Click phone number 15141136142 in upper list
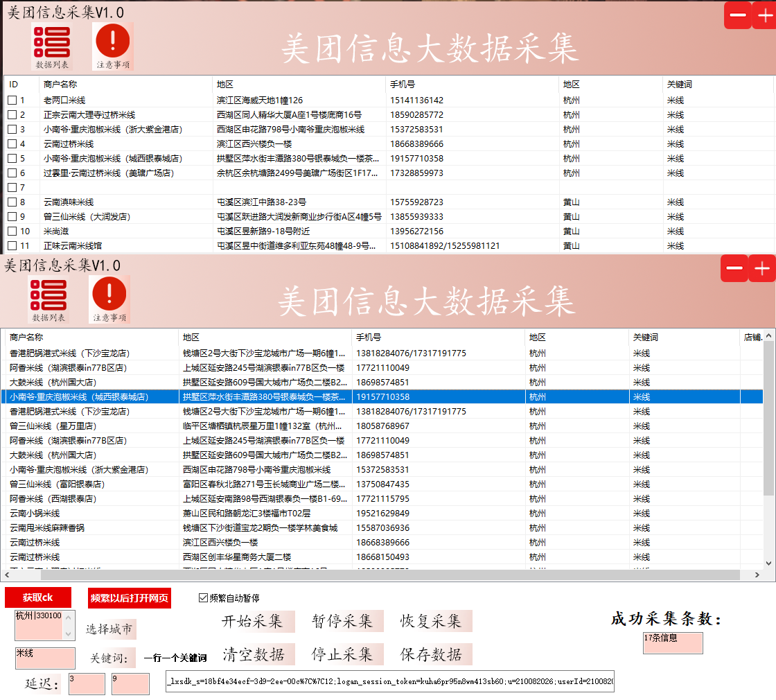The height and width of the screenshot is (700, 776). pyautogui.click(x=416, y=100)
